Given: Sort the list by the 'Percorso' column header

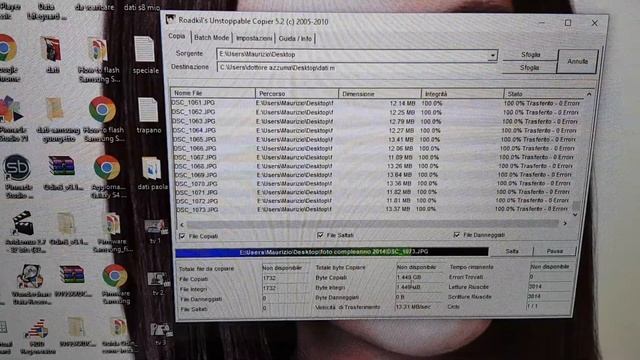Looking at the screenshot, I should (x=297, y=93).
